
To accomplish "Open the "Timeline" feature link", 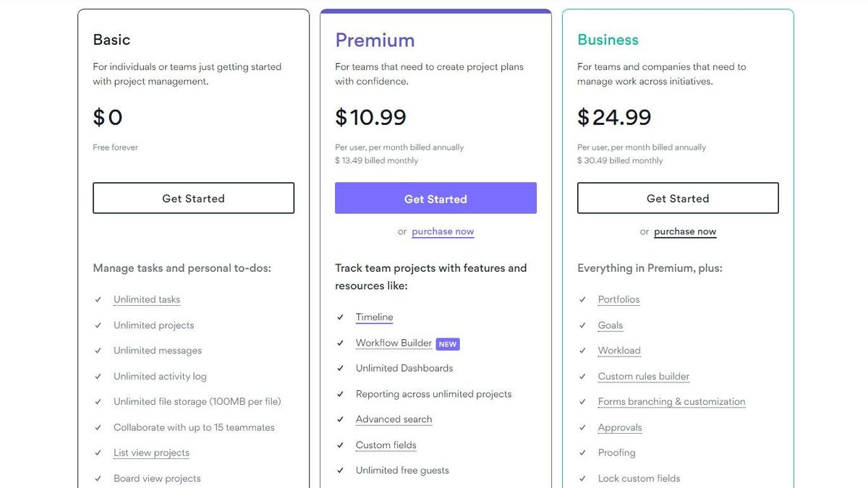I will 374,317.
